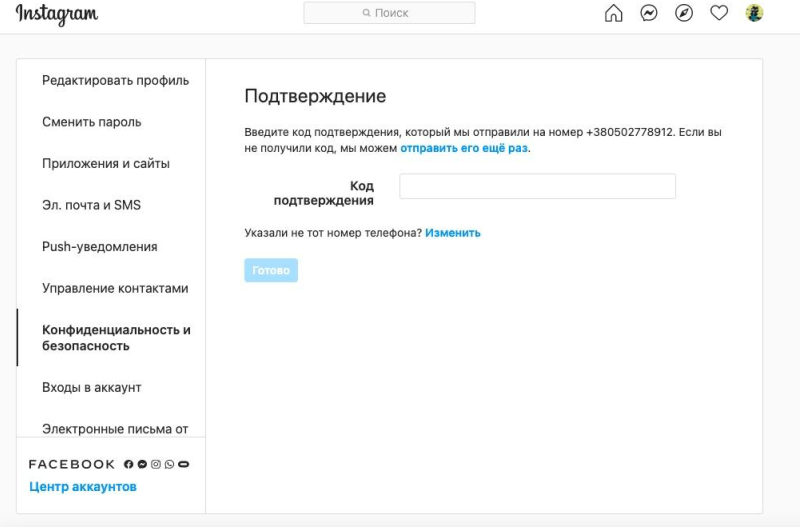800x527 pixels.
Task: Open 'Входы в аккаунт' section
Action: (91, 388)
